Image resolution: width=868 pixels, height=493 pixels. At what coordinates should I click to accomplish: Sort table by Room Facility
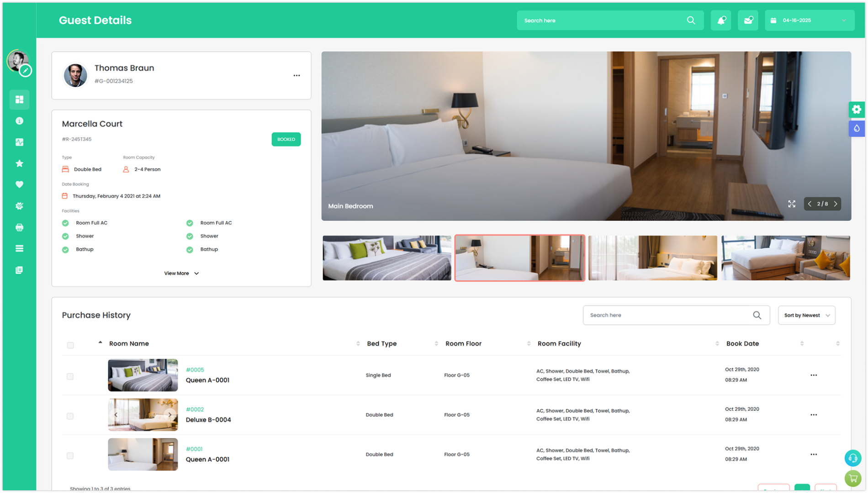click(x=559, y=344)
